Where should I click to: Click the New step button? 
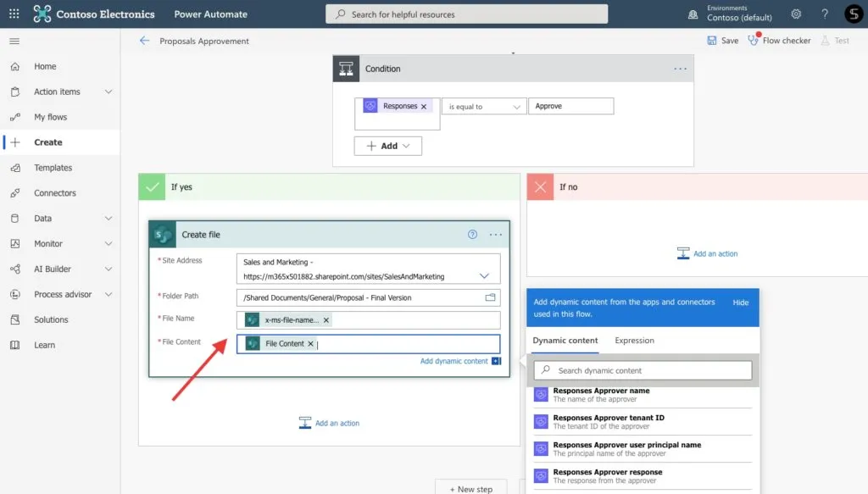(x=471, y=488)
